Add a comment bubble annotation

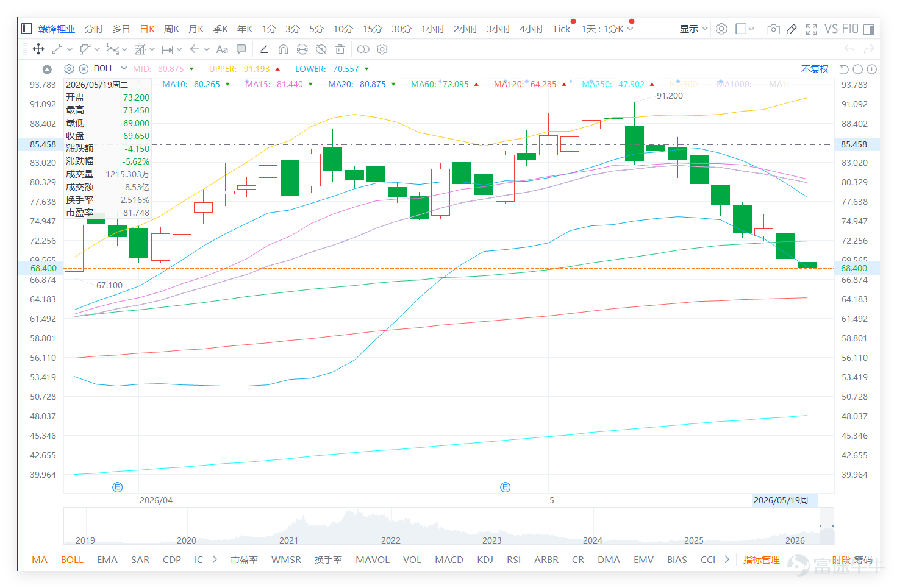[241, 49]
